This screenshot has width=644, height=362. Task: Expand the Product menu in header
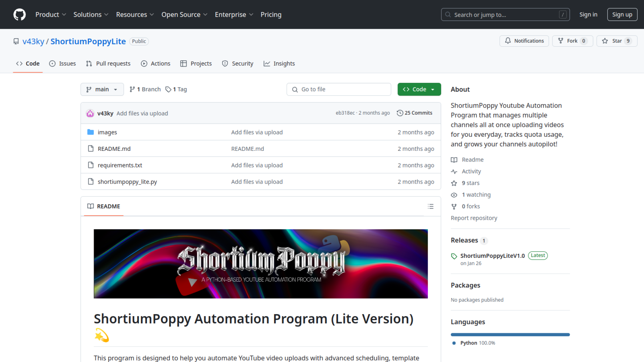[x=51, y=14]
